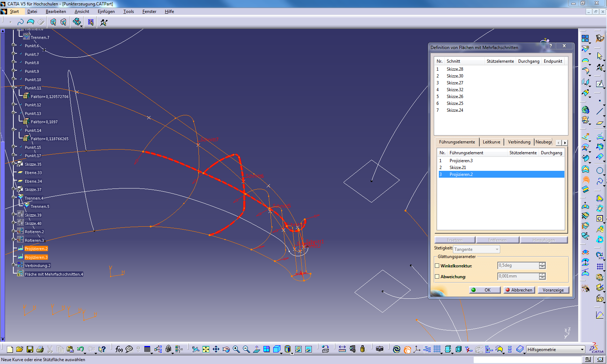Open the Tools menu
Image resolution: width=607 pixels, height=364 pixels.
pos(128,12)
